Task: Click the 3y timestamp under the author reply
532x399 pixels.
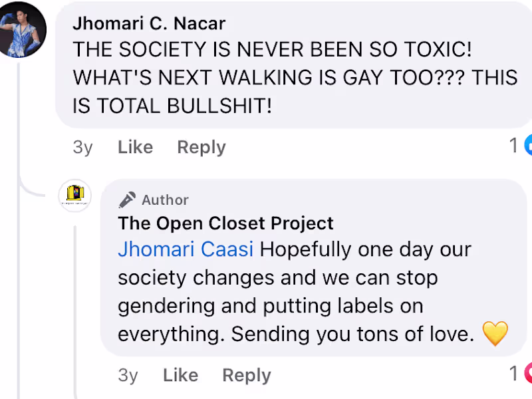Action: point(128,375)
